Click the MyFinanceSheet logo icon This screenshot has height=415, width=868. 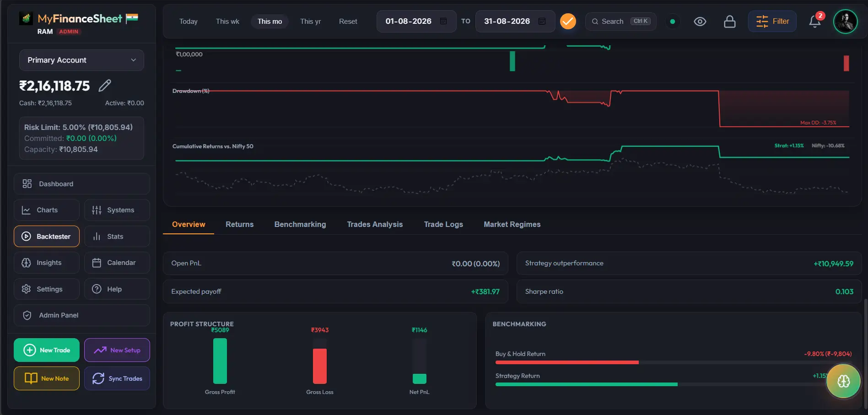[26, 18]
